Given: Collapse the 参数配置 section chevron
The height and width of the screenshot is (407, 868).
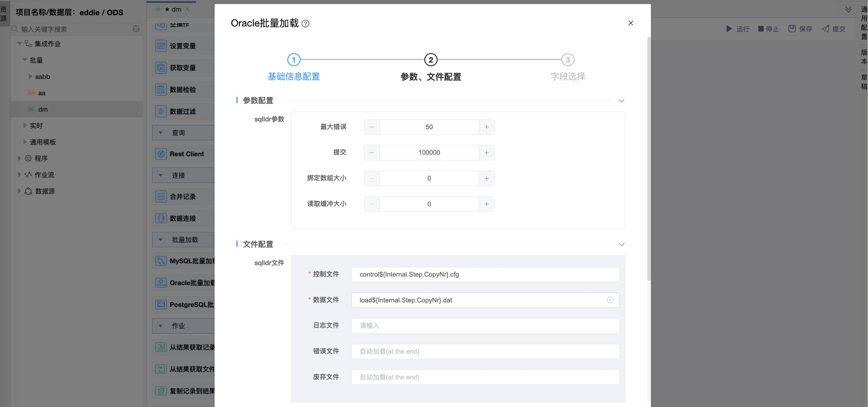Looking at the screenshot, I should pos(621,101).
